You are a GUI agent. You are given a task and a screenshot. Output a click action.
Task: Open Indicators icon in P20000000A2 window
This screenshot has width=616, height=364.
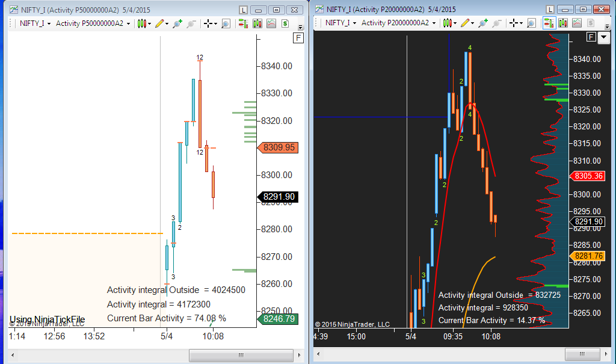[x=577, y=23]
